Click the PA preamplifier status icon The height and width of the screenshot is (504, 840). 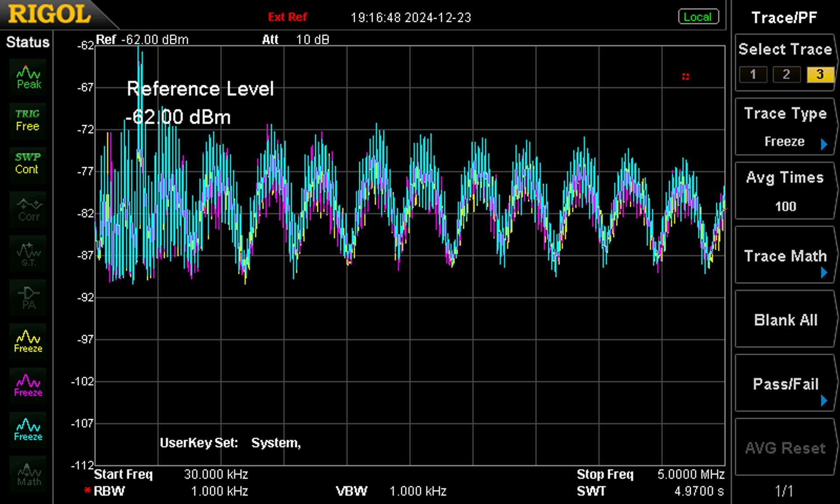tap(28, 298)
